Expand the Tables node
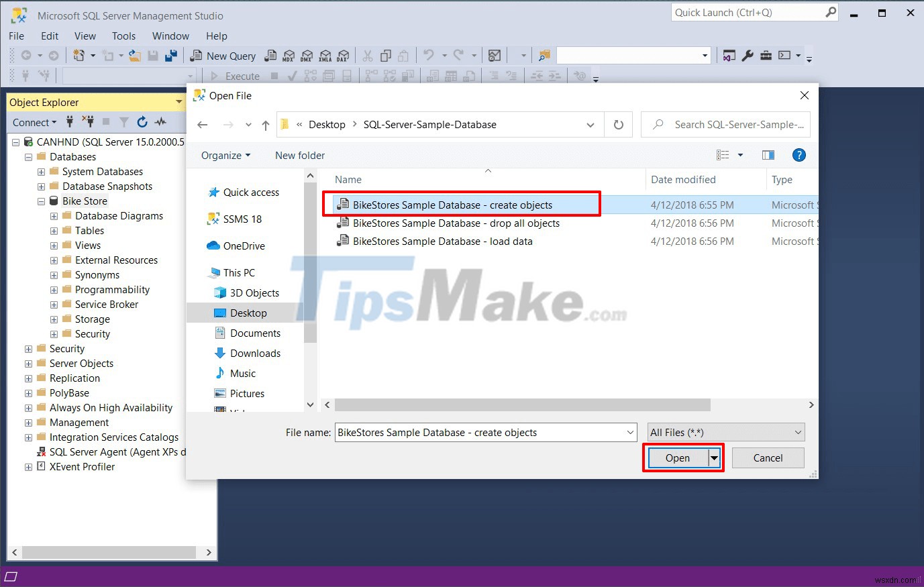 coord(54,231)
